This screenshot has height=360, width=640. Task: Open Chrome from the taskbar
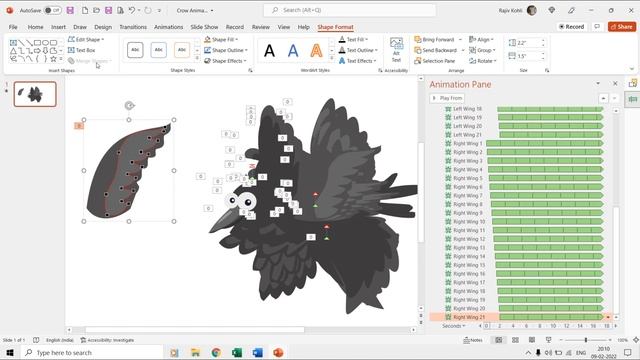(216, 352)
